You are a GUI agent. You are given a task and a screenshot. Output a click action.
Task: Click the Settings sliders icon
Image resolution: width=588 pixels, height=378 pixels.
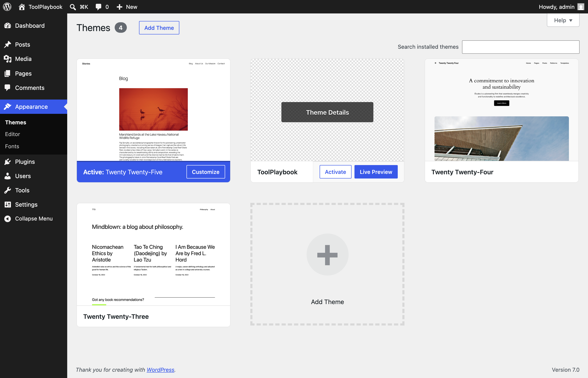pos(8,204)
